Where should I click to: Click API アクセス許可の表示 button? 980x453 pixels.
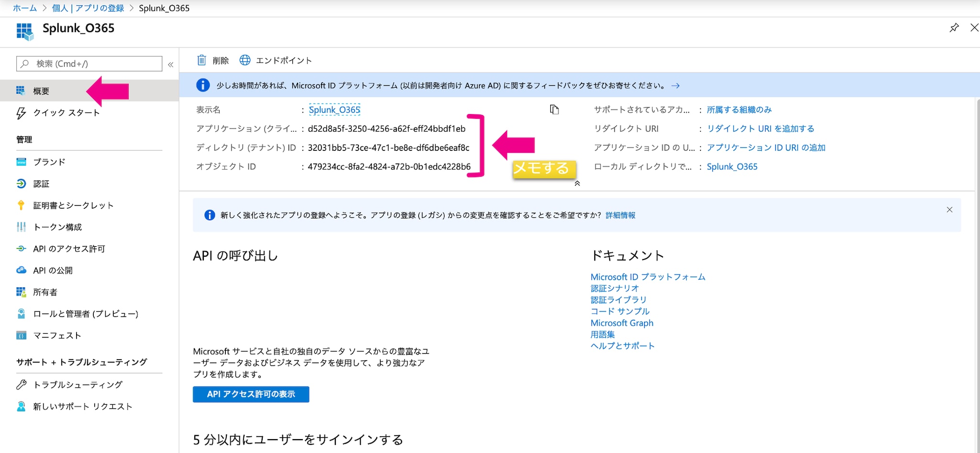(251, 394)
